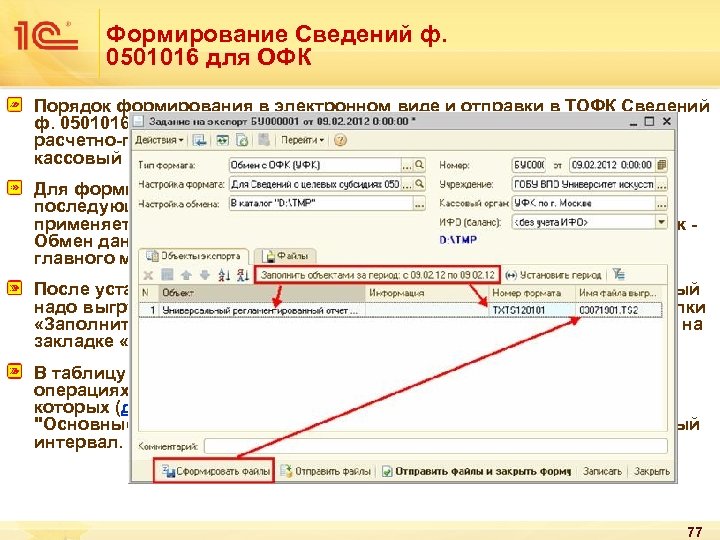The height and width of the screenshot is (540, 720).
Task: Open the Действия dropdown menu
Action: [x=159, y=140]
